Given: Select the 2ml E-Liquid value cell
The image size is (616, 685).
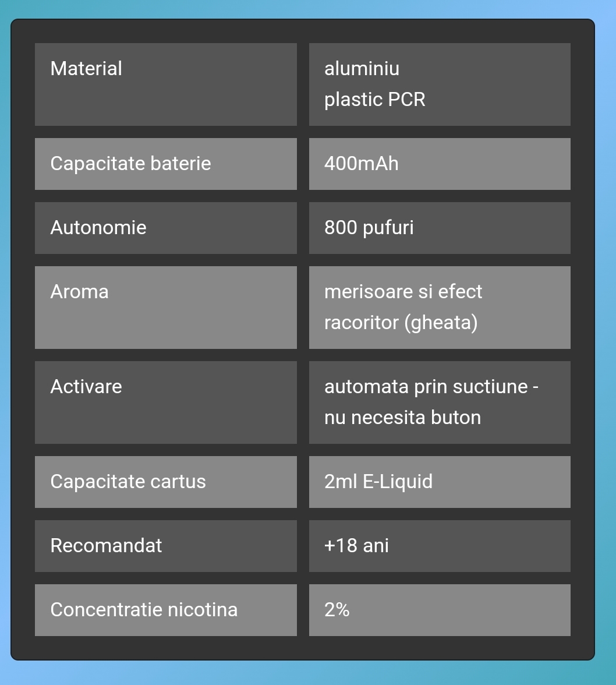Looking at the screenshot, I should coord(440,482).
